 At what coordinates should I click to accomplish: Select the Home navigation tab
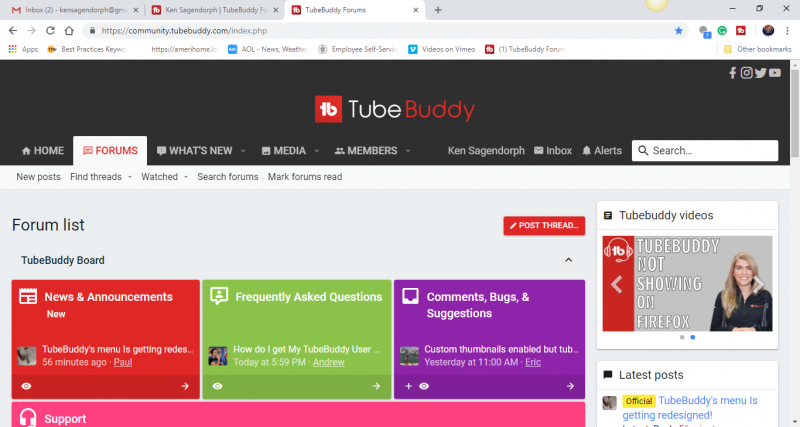[x=42, y=151]
